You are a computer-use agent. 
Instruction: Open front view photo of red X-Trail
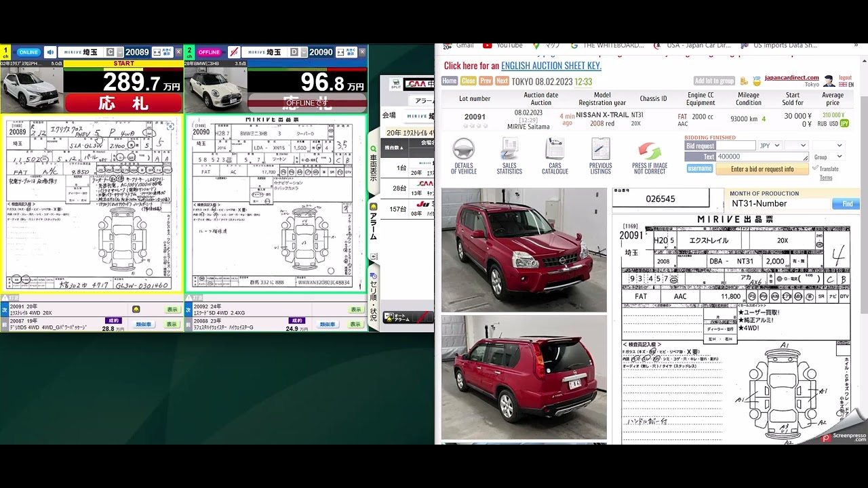click(x=524, y=250)
